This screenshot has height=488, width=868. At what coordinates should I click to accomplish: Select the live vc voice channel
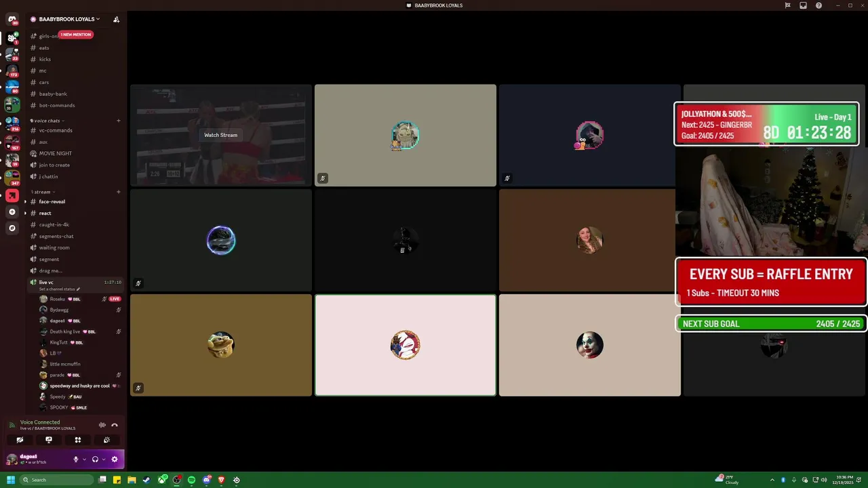tap(75, 282)
